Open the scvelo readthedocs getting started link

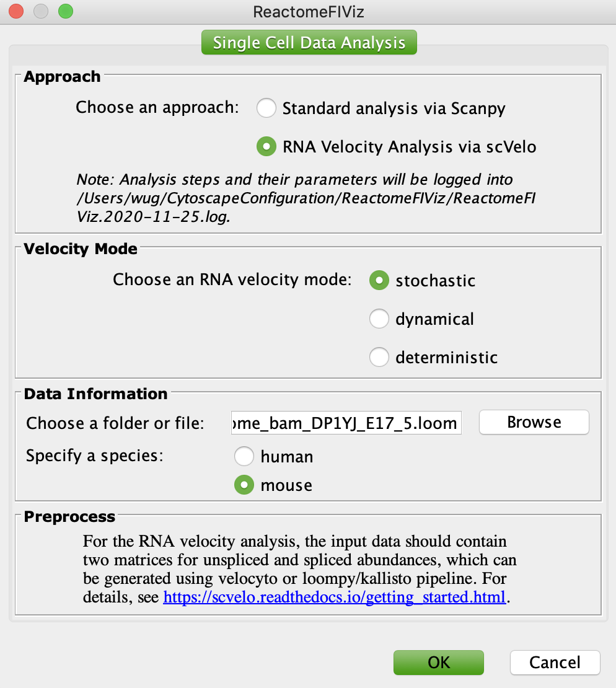pyautogui.click(x=334, y=597)
